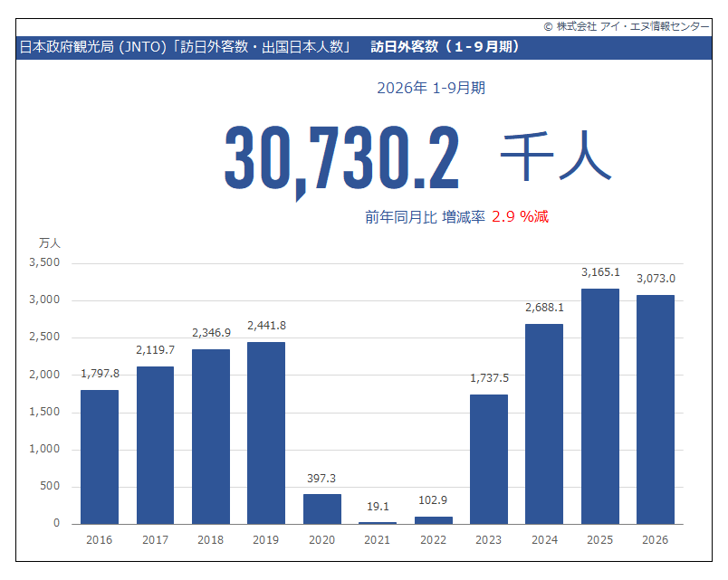Click y-axis value 1,000
The image size is (728, 580).
tap(44, 449)
